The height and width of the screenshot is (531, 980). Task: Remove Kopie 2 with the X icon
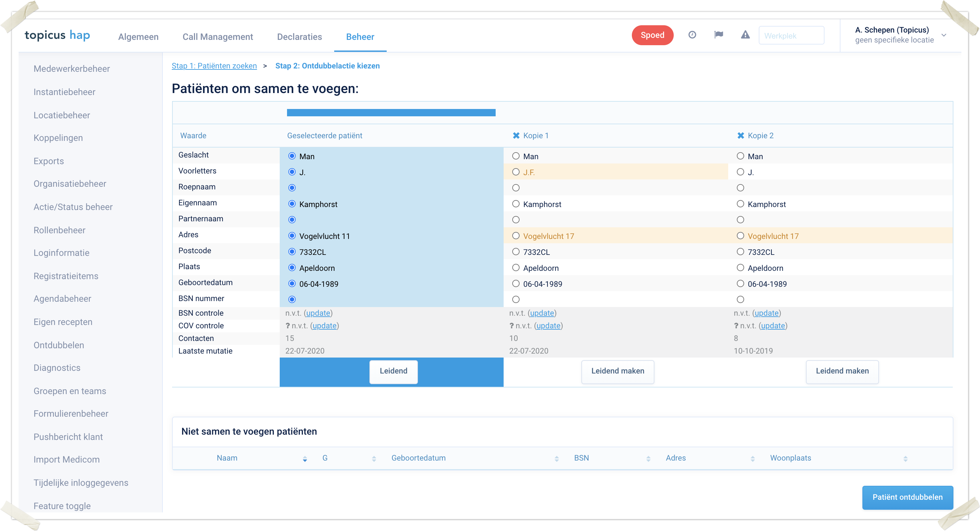click(x=740, y=136)
